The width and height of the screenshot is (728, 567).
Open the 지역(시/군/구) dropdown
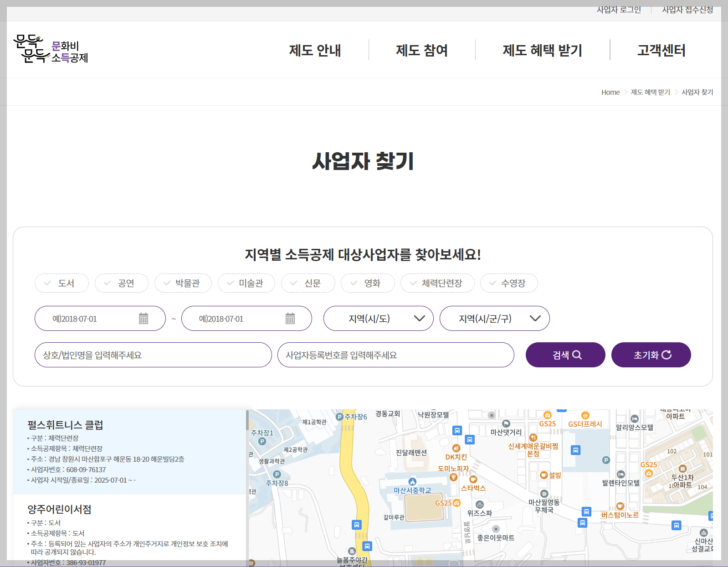coord(494,318)
